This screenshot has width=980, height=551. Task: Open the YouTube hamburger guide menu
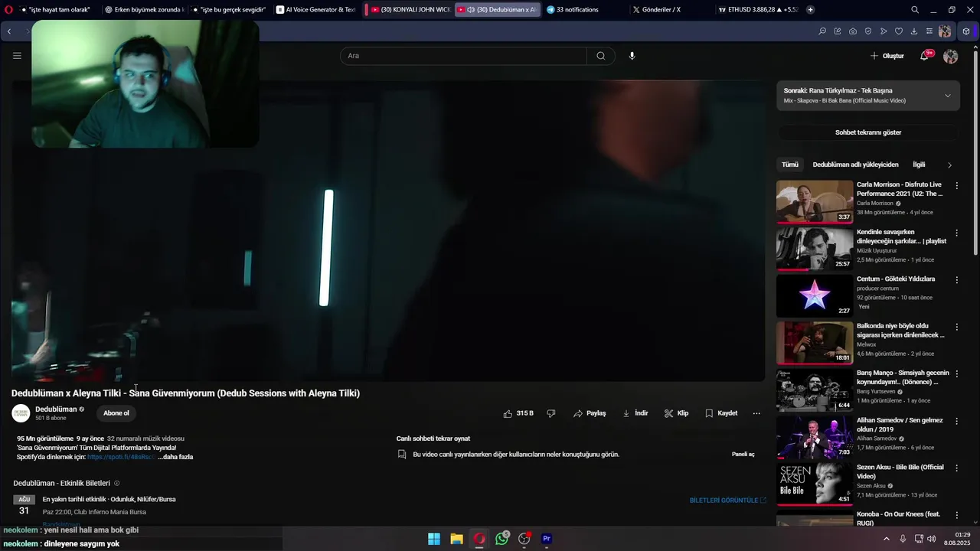click(x=17, y=56)
